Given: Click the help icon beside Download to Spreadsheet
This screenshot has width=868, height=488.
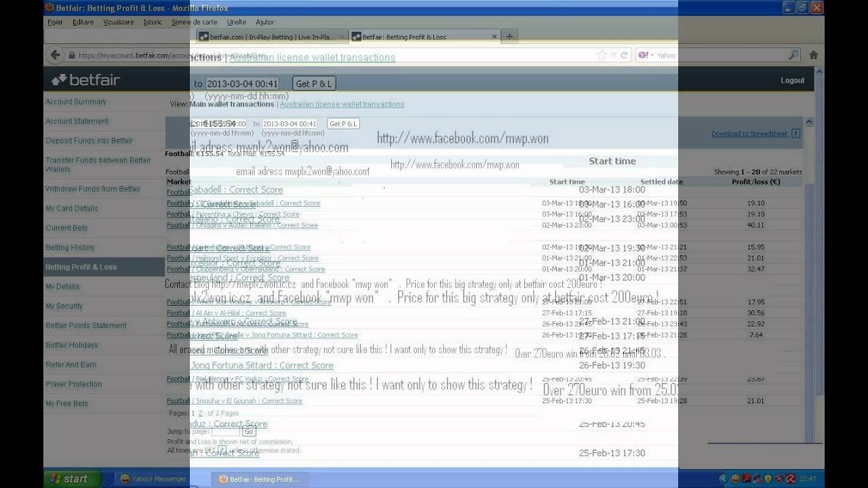Looking at the screenshot, I should pos(795,134).
